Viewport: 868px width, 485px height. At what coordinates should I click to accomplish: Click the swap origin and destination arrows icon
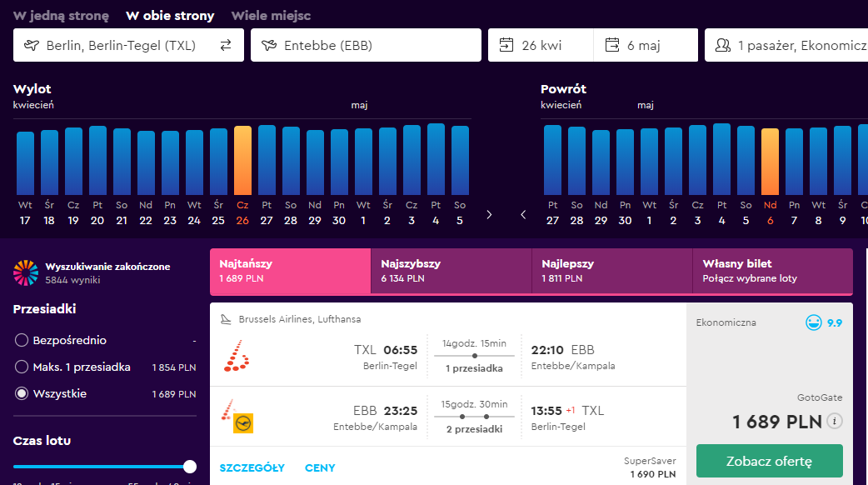(x=225, y=46)
